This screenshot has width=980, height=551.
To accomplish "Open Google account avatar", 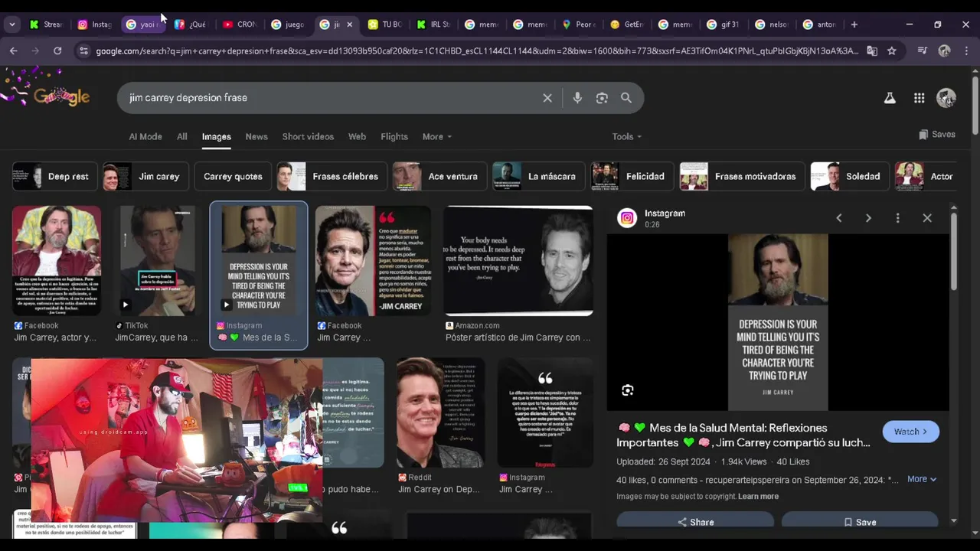I will point(946,98).
